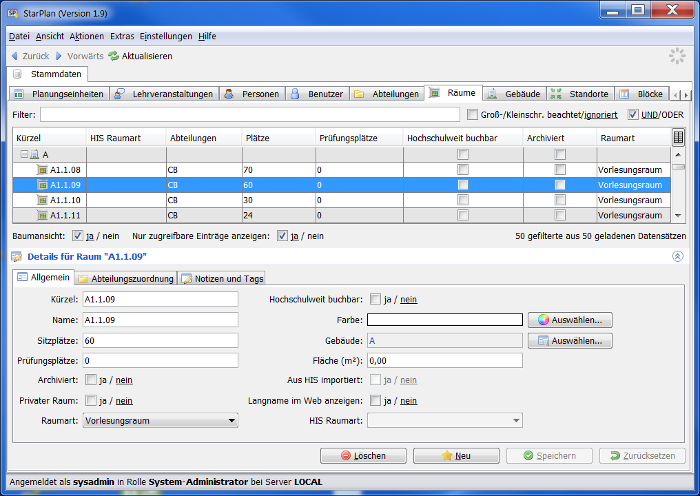Image resolution: width=700 pixels, height=496 pixels.
Task: Check Hochschulweit buchbar in row A1.1.08
Action: [x=463, y=170]
